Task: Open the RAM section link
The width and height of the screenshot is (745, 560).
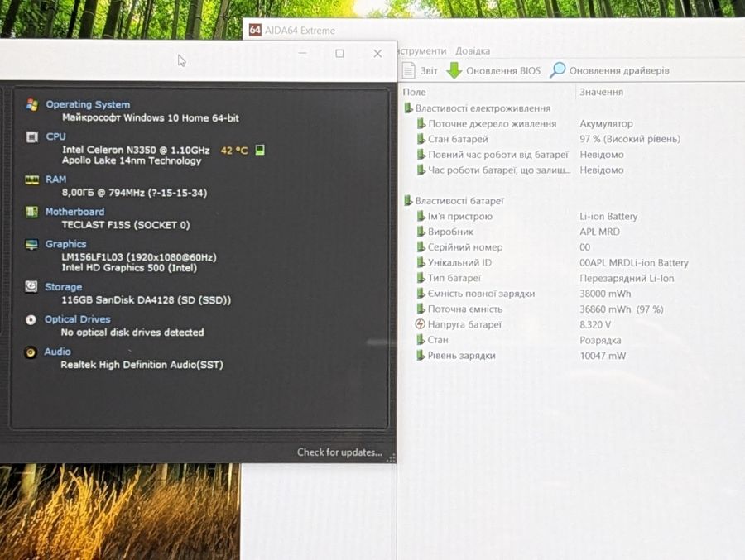Action: 55,179
